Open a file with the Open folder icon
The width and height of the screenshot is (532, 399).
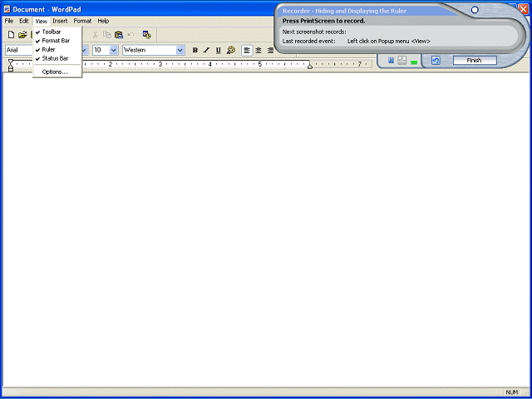point(22,35)
